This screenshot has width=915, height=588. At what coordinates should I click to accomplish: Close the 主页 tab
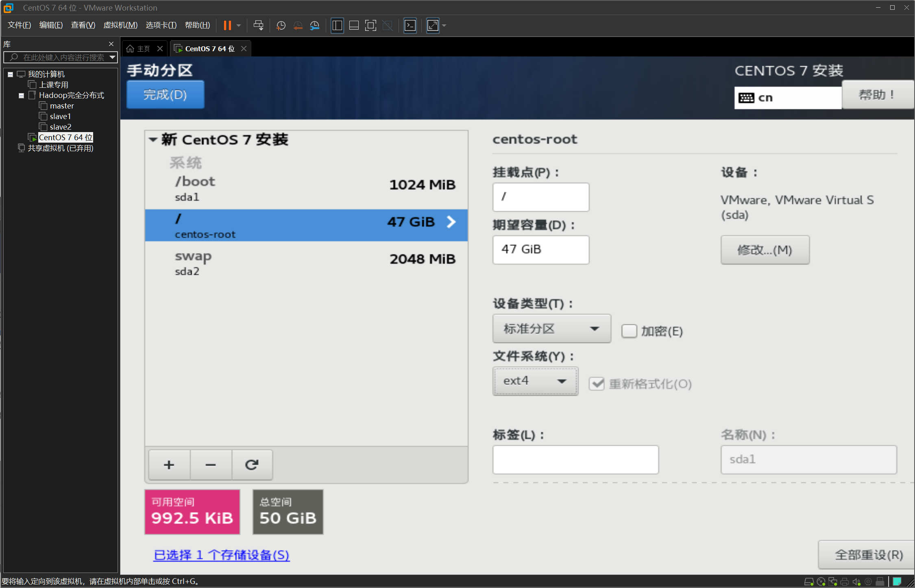point(160,49)
